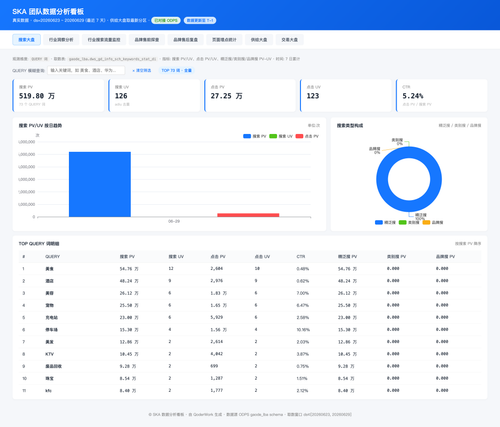The height and width of the screenshot is (427, 500).
Task: Toggle the blue 精泛搜 legend swatch under the donut
Action: [379, 222]
